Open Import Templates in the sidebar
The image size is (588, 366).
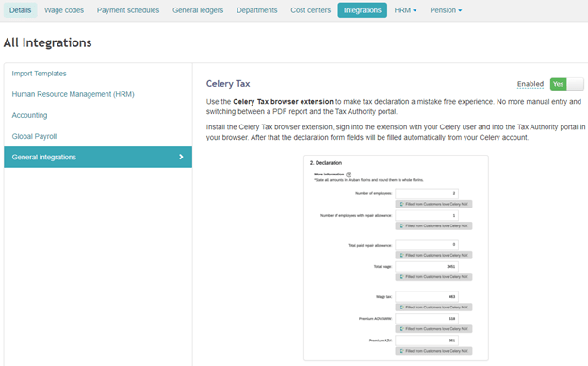click(39, 74)
